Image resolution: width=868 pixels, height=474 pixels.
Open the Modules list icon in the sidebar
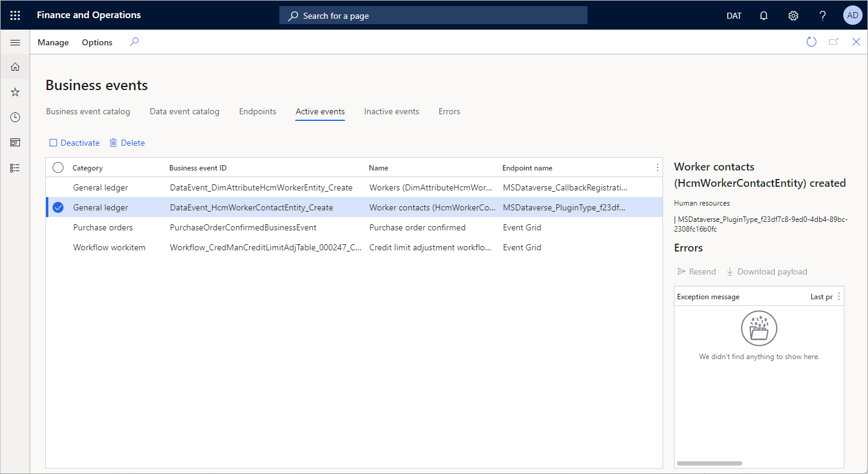pos(15,167)
